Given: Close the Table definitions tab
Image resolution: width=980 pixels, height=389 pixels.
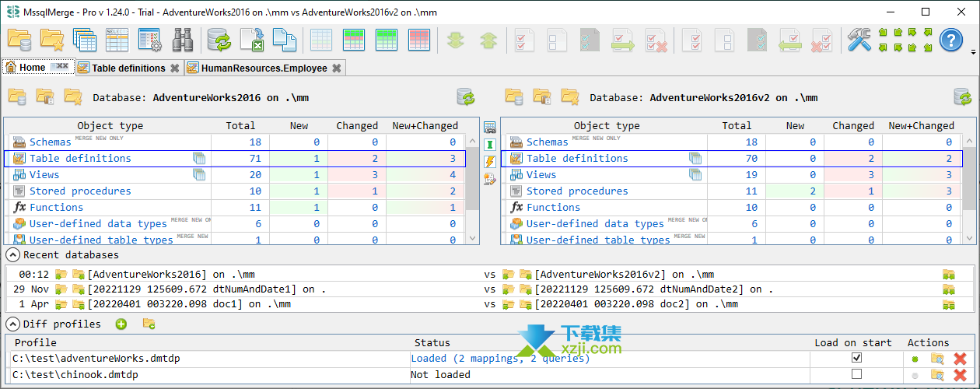Looking at the screenshot, I should pyautogui.click(x=175, y=68).
